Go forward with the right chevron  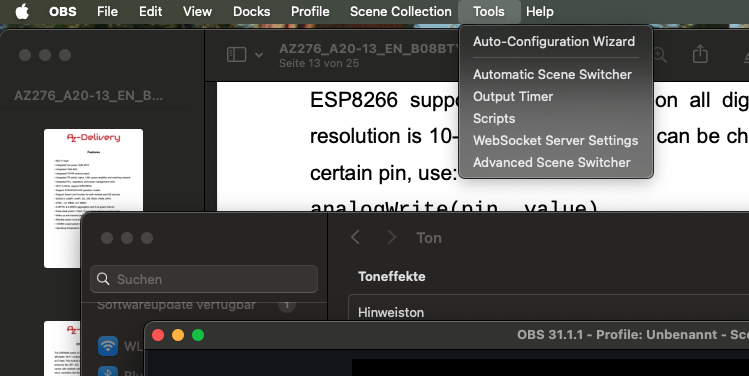(x=392, y=237)
